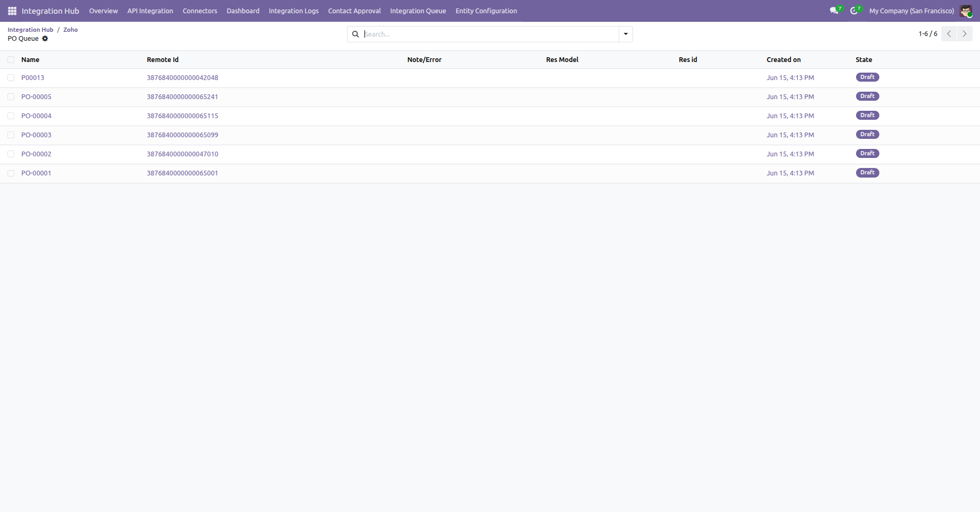Image resolution: width=980 pixels, height=512 pixels.
Task: Toggle the select-all header checkbox
Action: tap(11, 60)
